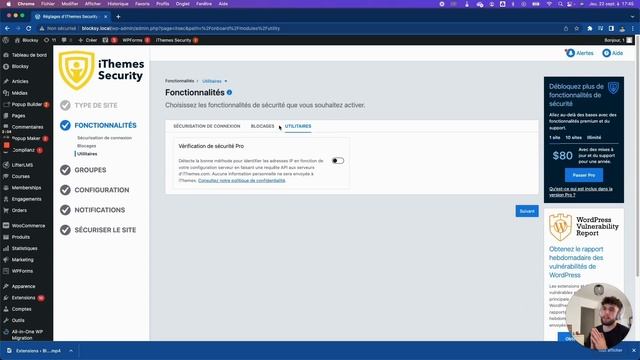Click the Suivant button

(x=527, y=211)
